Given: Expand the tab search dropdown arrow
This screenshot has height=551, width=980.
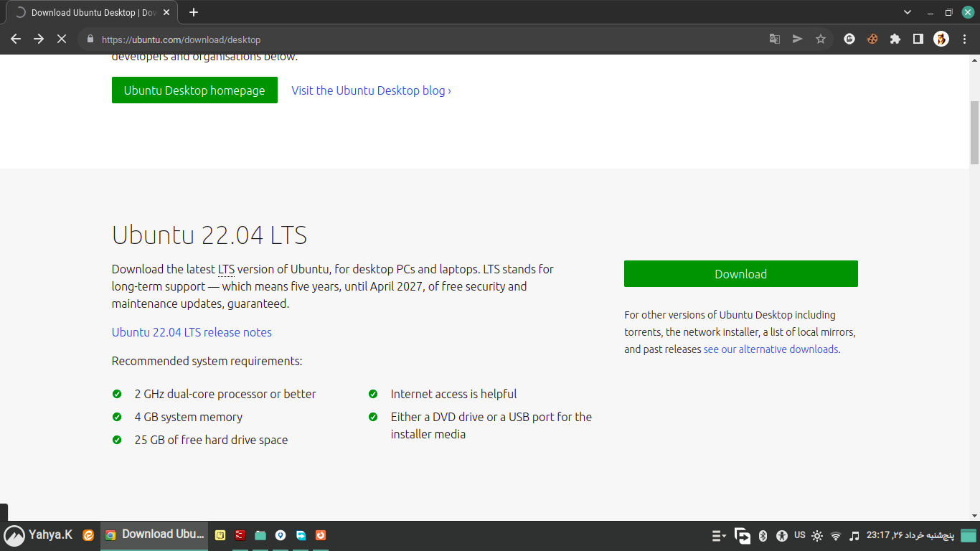Looking at the screenshot, I should pyautogui.click(x=908, y=12).
